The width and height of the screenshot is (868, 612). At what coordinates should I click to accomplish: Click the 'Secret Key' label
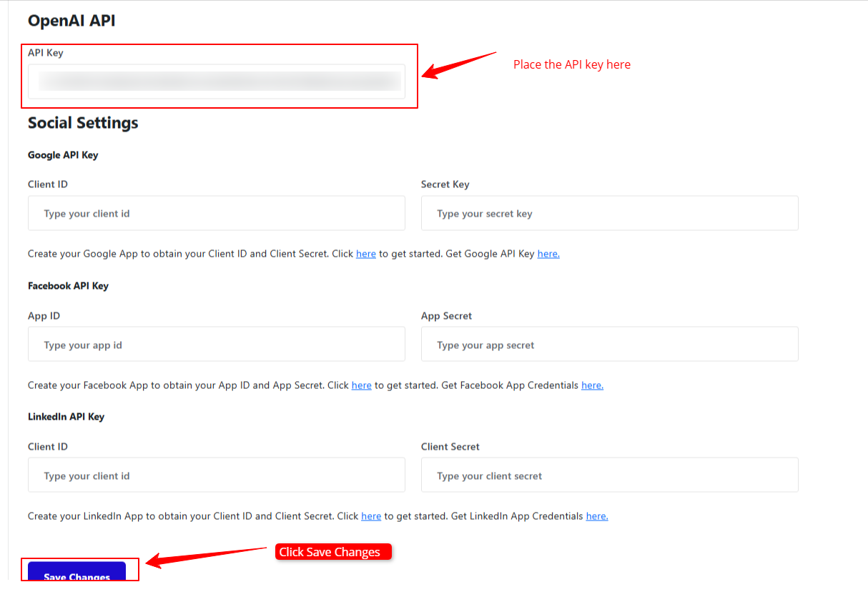click(x=445, y=184)
